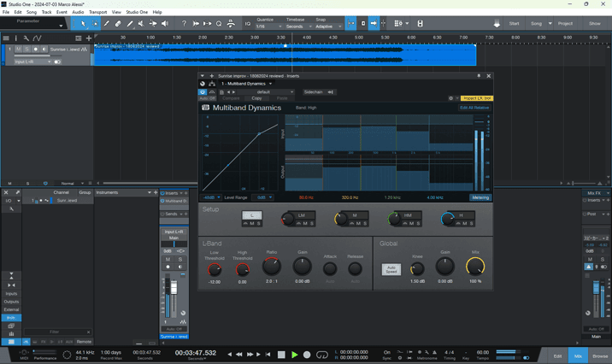Select the Bend tool

pyautogui.click(x=153, y=23)
